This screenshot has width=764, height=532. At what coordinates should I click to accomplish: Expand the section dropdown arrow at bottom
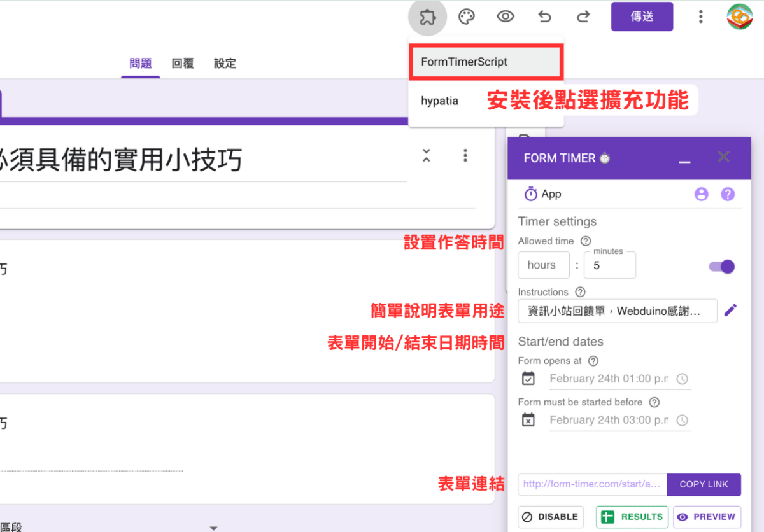tap(214, 528)
